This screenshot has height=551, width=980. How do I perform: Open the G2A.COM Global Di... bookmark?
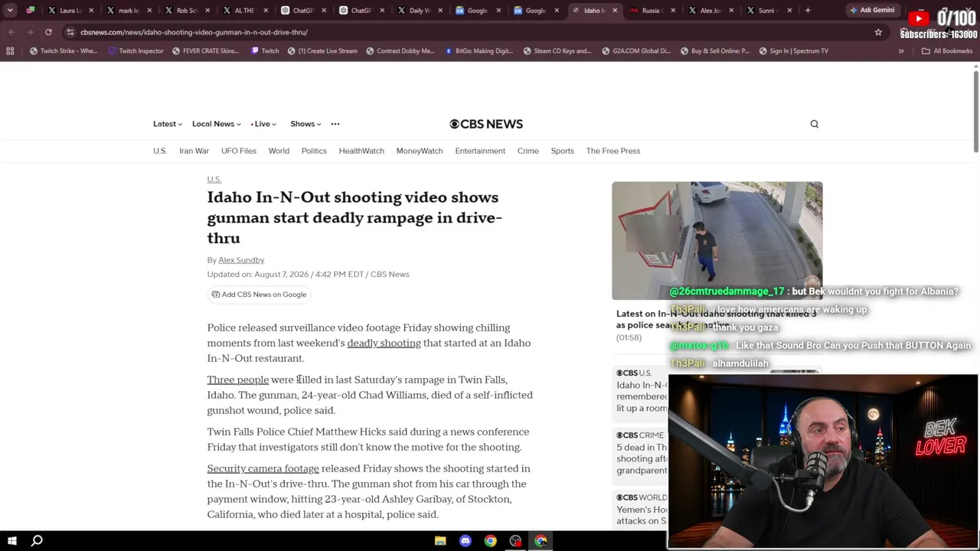pos(636,51)
